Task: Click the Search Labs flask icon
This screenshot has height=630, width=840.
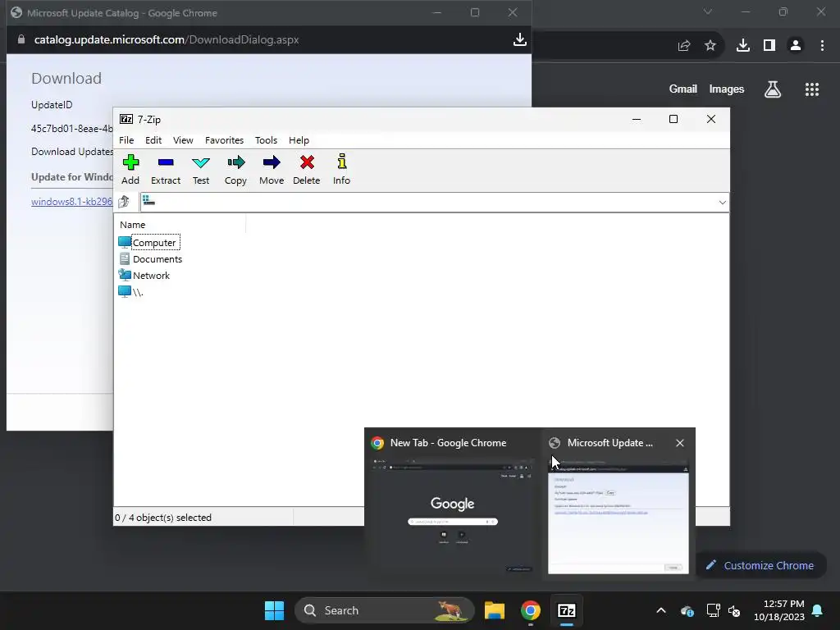Action: tap(773, 89)
